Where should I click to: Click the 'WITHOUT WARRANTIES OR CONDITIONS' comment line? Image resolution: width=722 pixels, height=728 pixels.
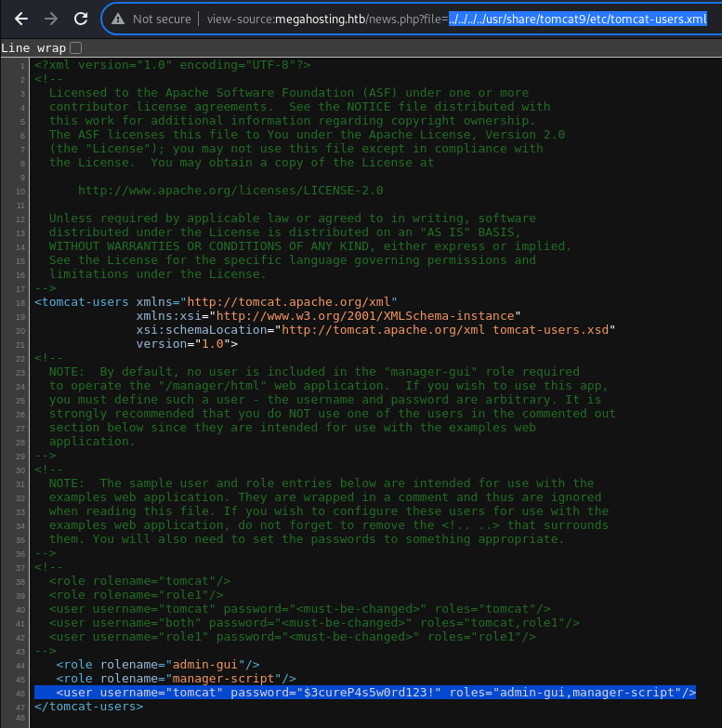tap(310, 246)
